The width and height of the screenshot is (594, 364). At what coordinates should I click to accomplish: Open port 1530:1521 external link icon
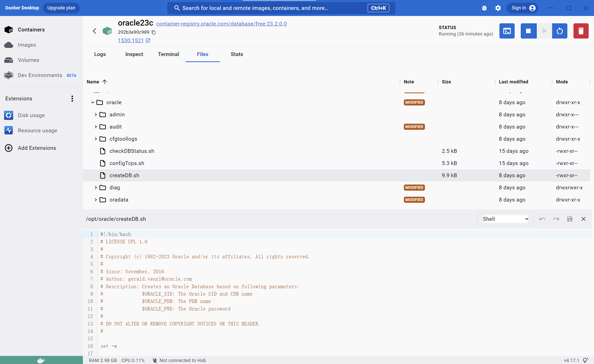pyautogui.click(x=148, y=41)
